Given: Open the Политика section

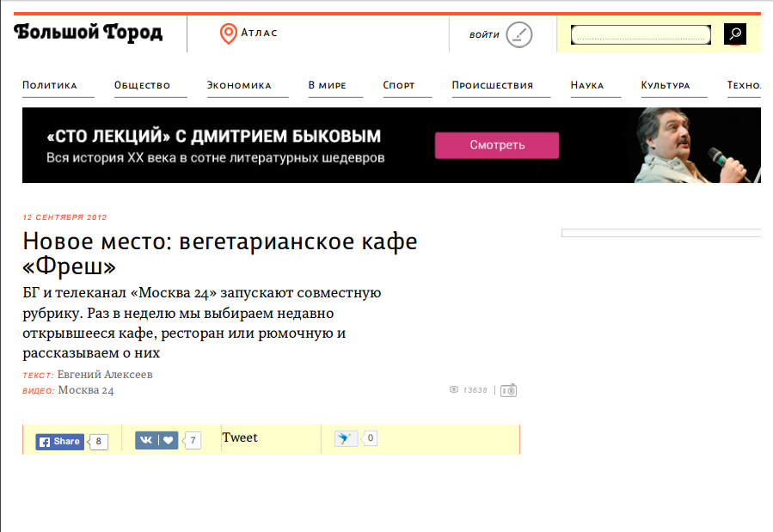Looking at the screenshot, I should (50, 85).
